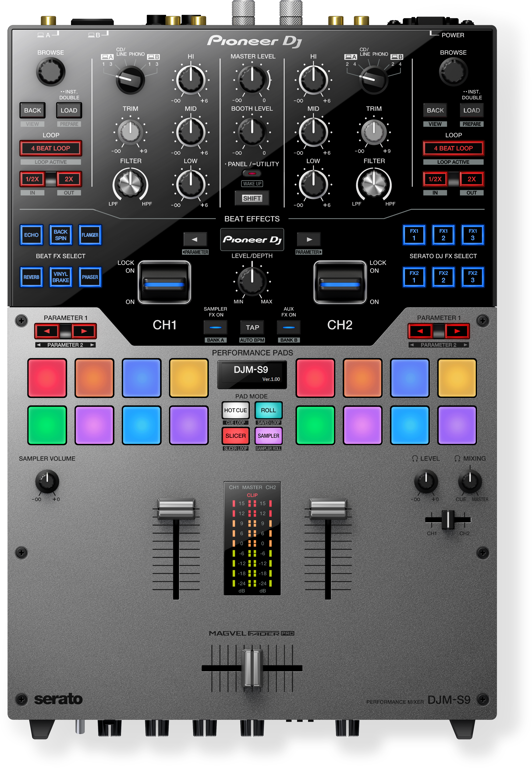
Task: Select SLICER pad mode
Action: (x=235, y=436)
